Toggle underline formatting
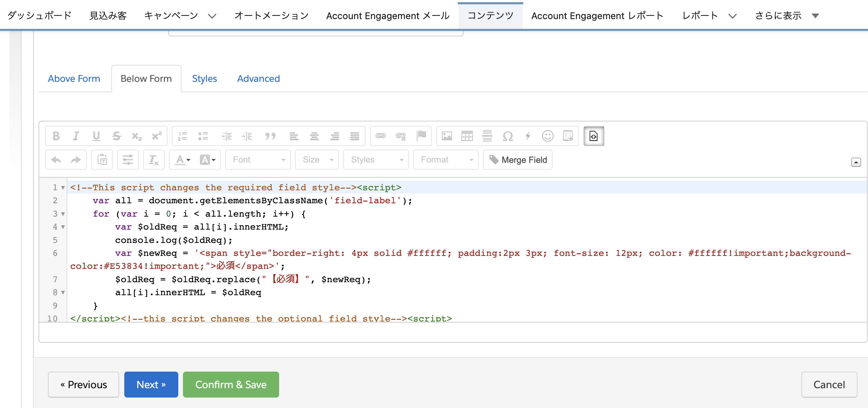 tap(96, 136)
